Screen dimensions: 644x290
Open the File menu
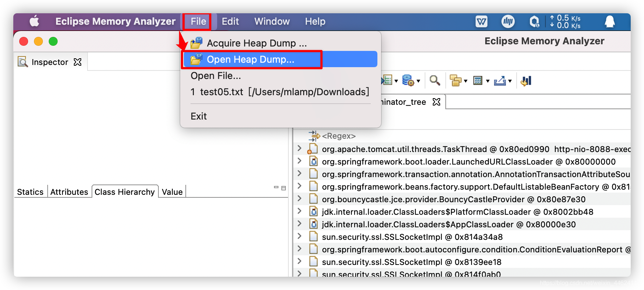tap(198, 21)
